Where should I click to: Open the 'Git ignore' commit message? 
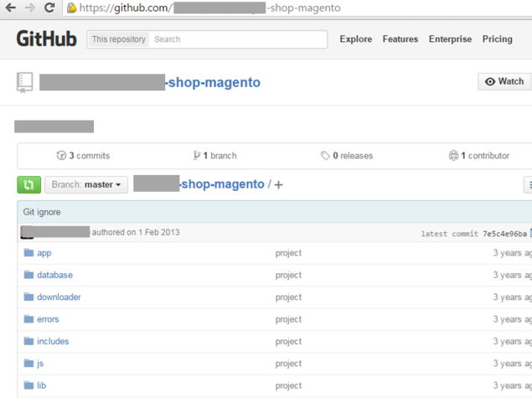pyautogui.click(x=42, y=212)
